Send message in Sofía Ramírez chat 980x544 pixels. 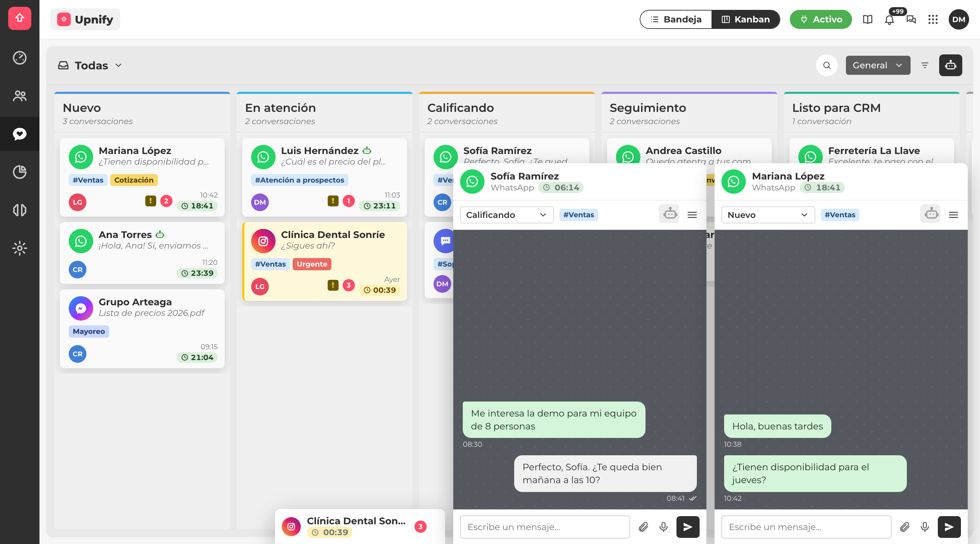click(x=688, y=527)
